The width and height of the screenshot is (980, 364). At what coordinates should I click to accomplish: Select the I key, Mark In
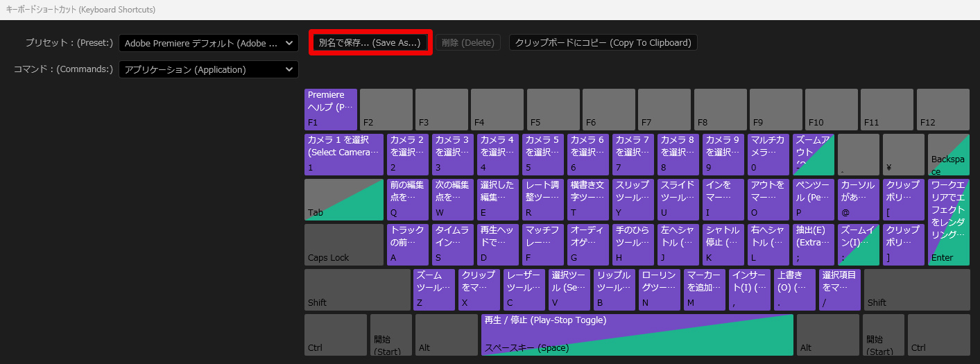[723, 200]
